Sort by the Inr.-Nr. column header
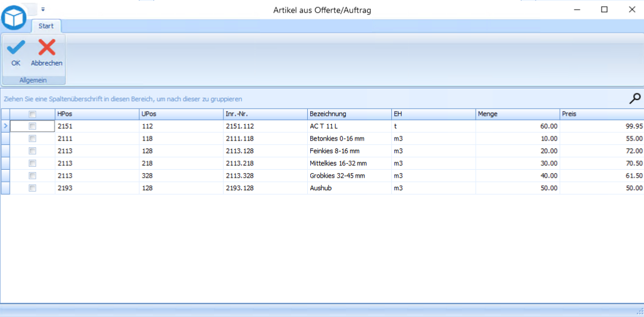644x317 pixels. pyautogui.click(x=265, y=115)
